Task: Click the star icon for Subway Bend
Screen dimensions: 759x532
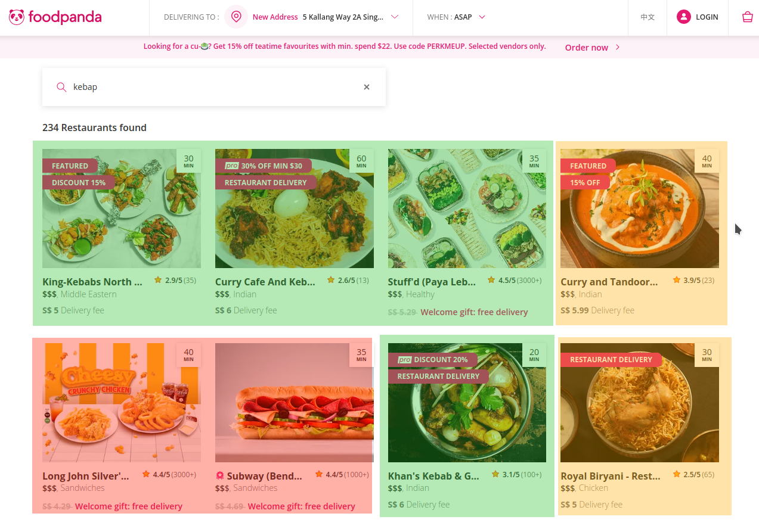Action: point(319,474)
